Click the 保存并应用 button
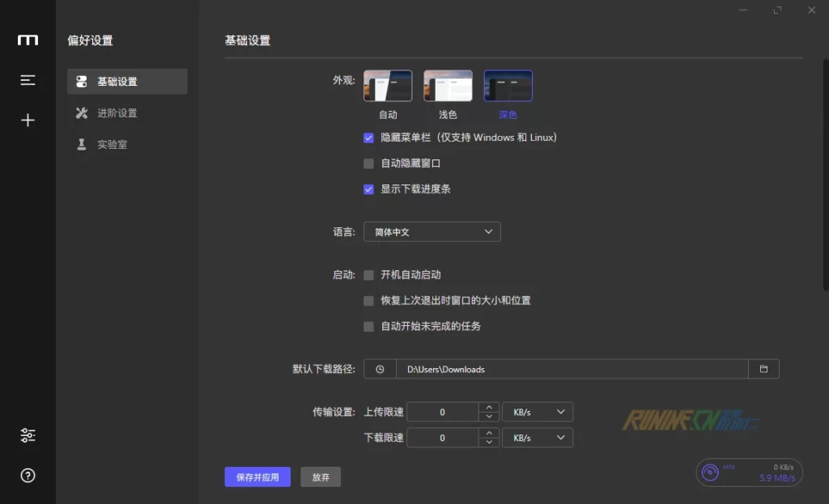Screen dimensions: 829x504 tap(257, 477)
